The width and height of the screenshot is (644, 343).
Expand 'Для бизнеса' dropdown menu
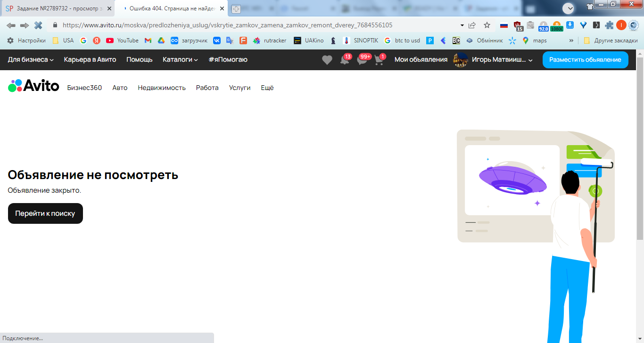(x=31, y=60)
